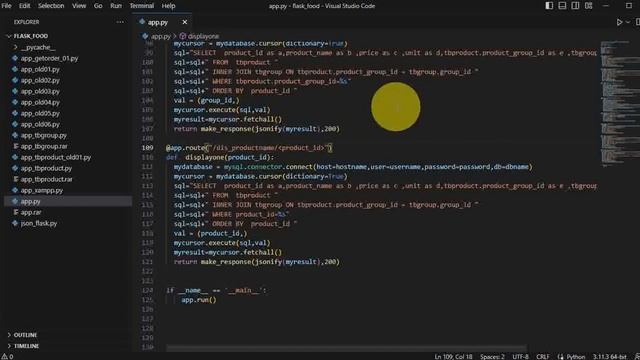Toggle primary side bar layout icon
This screenshot has height=360, width=640.
pyautogui.click(x=549, y=6)
